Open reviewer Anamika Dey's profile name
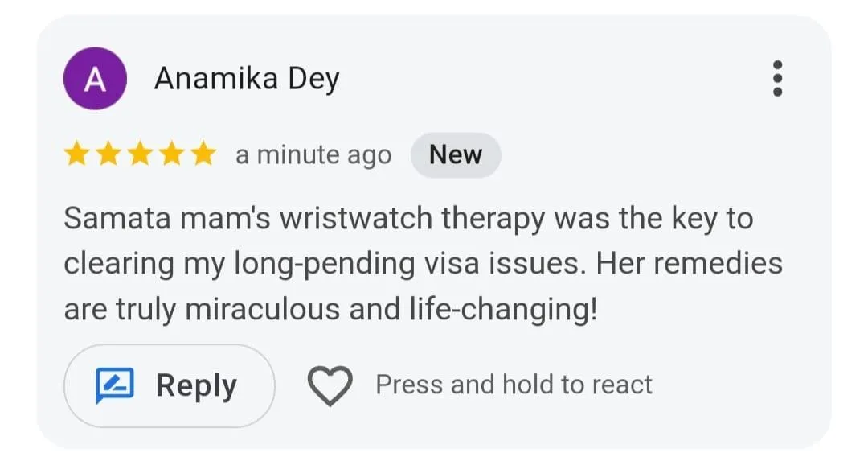The image size is (868, 461). coord(247,79)
